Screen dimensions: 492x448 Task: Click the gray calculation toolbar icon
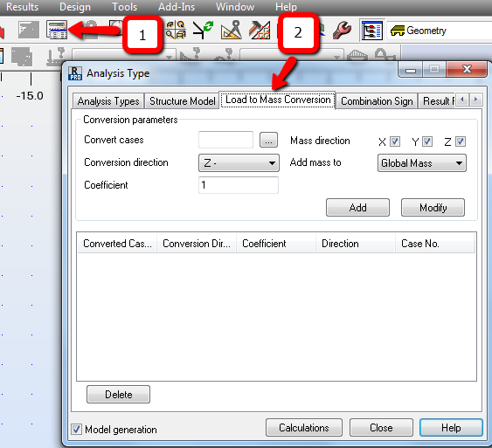pyautogui.click(x=29, y=30)
